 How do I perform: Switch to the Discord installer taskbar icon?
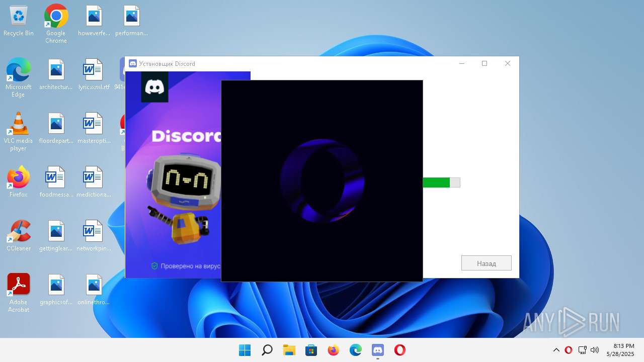click(x=378, y=350)
